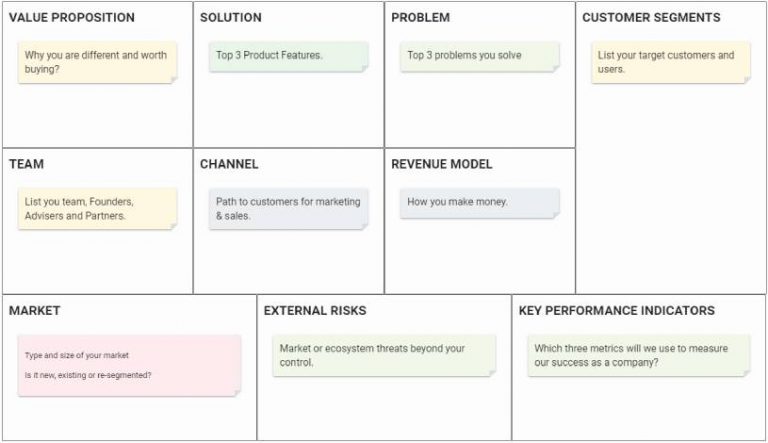Select the 'Top 3 problems you solve' note
Viewport: 768px width, 443px height.
[x=479, y=56]
